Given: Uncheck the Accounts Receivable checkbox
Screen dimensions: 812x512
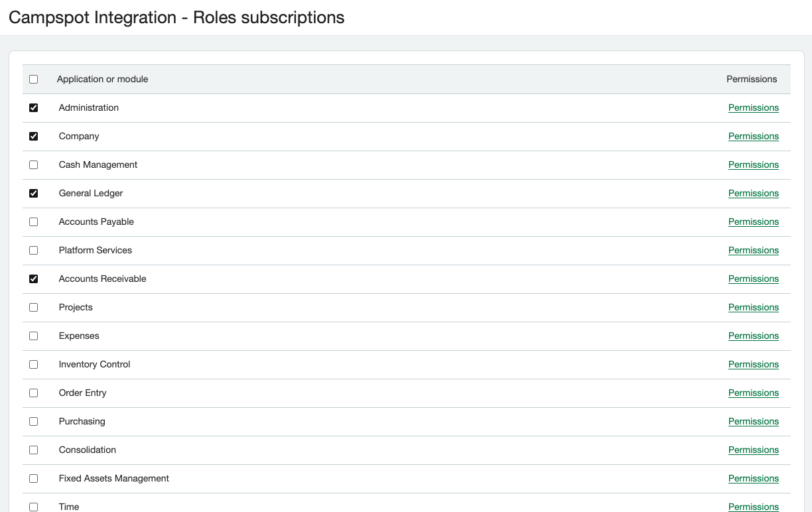Looking at the screenshot, I should pos(34,279).
